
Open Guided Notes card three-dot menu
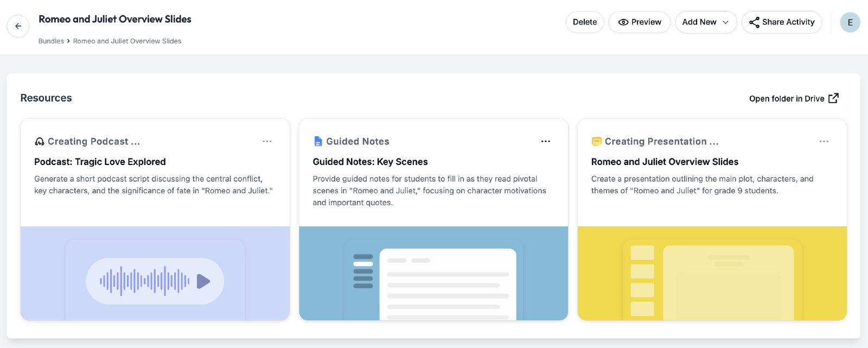(546, 141)
